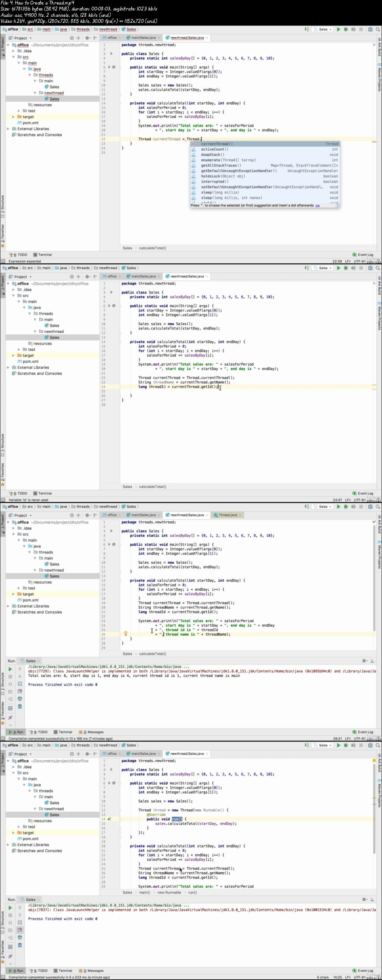
Task: Click the override gutter icon beside the run() method
Action: (109, 819)
